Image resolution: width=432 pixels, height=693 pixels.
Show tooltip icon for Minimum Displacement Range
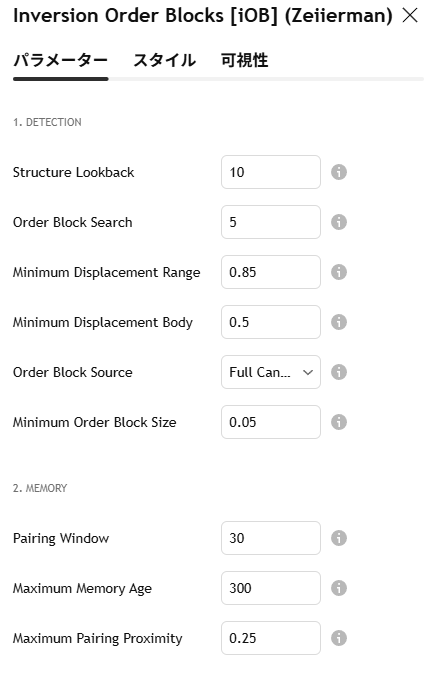tap(339, 272)
